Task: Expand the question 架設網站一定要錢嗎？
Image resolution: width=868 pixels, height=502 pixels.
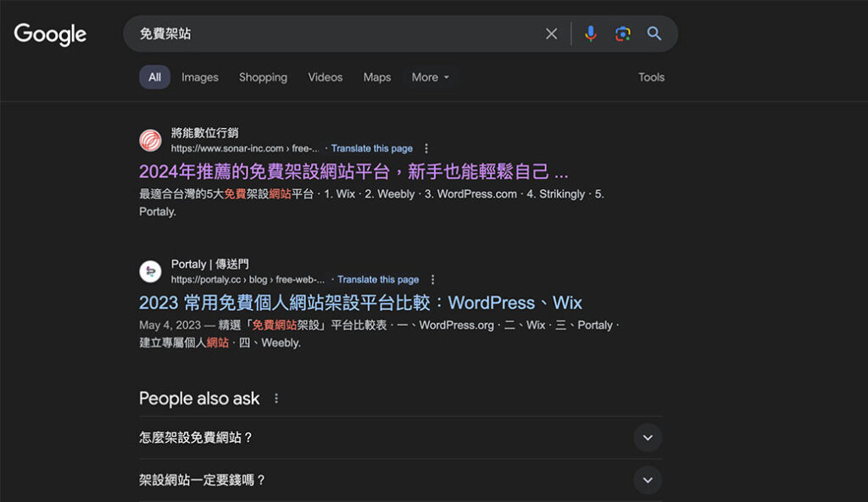Action: (x=647, y=480)
